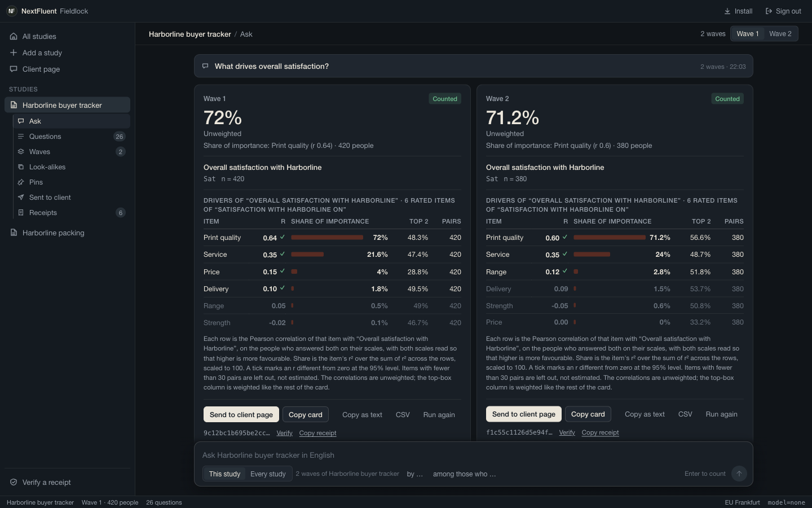Image resolution: width=812 pixels, height=508 pixels.
Task: Click the '26 questions' status bar entry
Action: point(164,502)
